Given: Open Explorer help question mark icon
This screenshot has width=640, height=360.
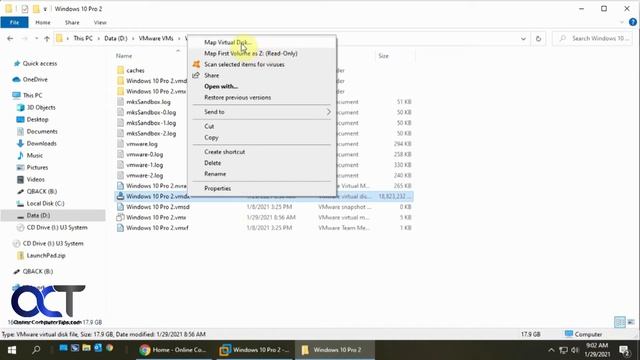Looking at the screenshot, I should coord(633,22).
